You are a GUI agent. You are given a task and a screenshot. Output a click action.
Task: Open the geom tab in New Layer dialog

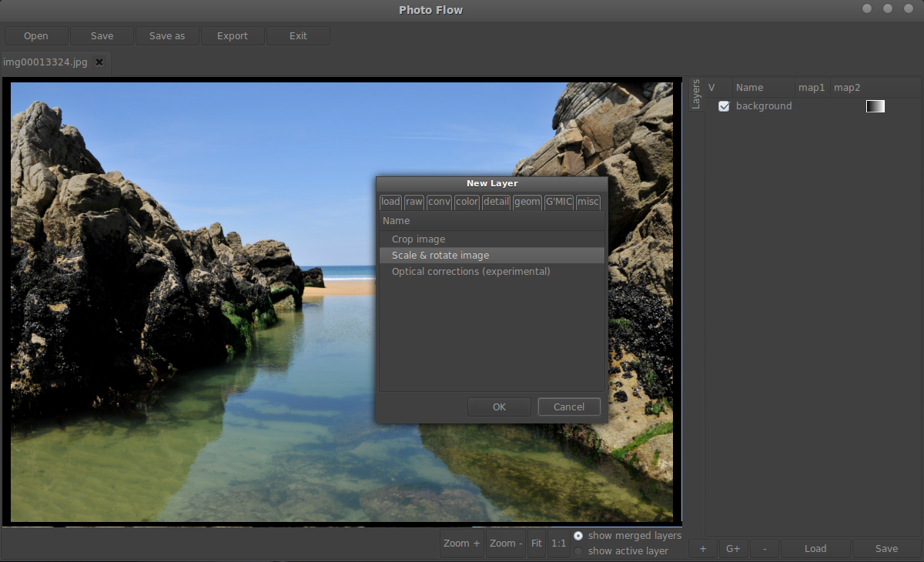(527, 202)
